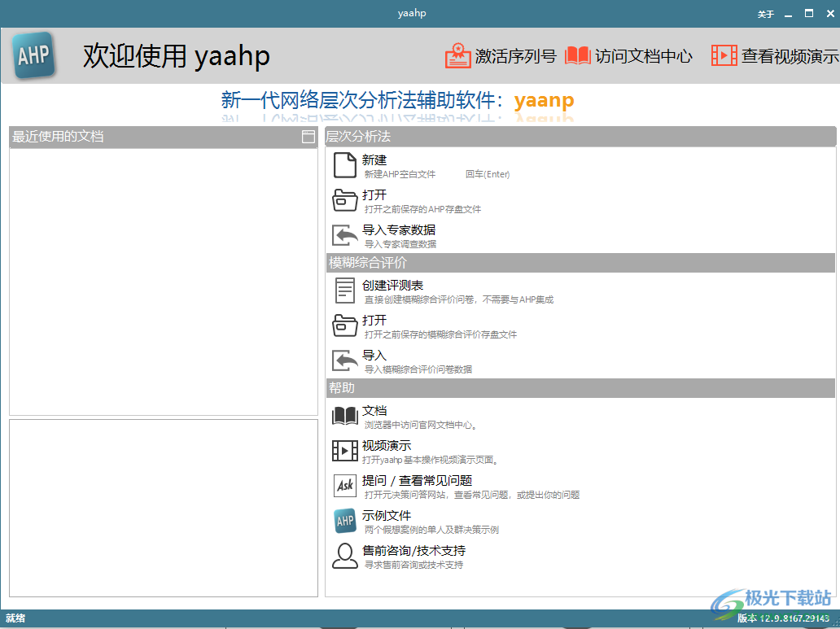
Task: Click the 就绪 status indicator
Action: 17,620
